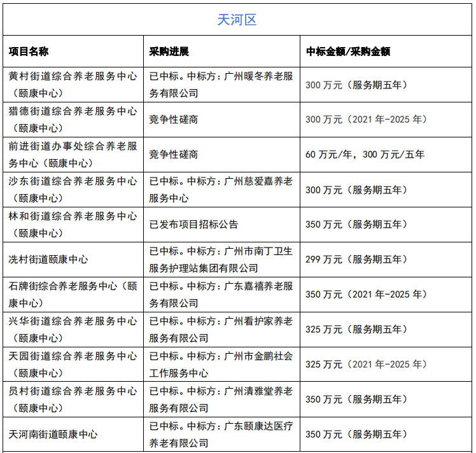Click the 中标金额/采购金额 column header
476x453 pixels.
[348, 52]
